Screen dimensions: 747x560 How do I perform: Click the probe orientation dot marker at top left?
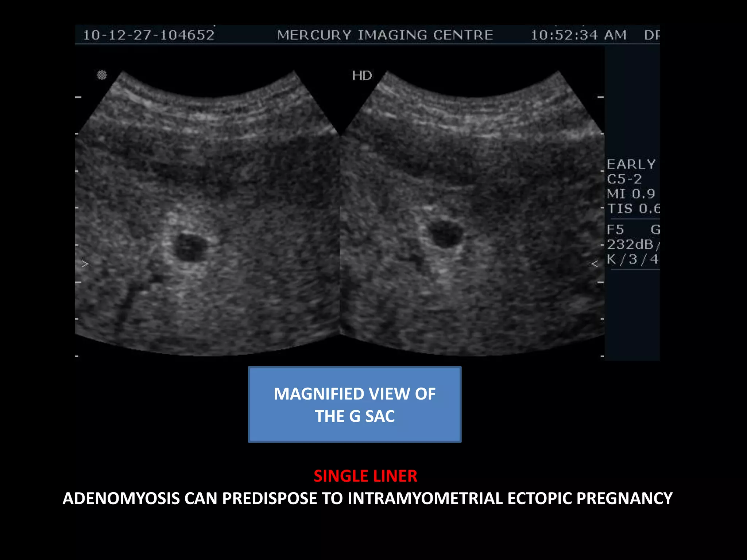(102, 75)
